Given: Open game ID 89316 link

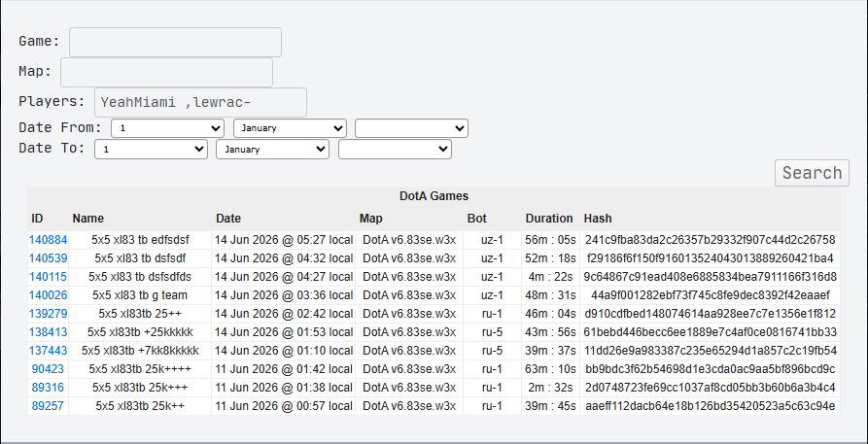Looking at the screenshot, I should [x=48, y=388].
